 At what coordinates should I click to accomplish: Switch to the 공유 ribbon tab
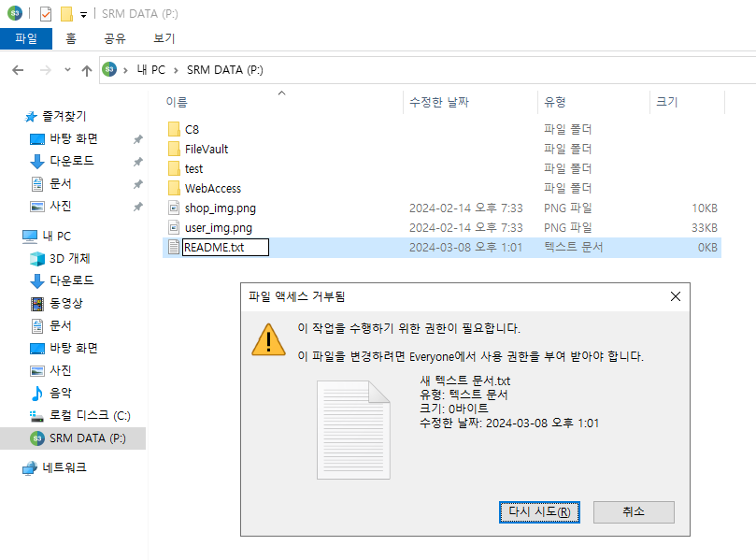[x=115, y=38]
